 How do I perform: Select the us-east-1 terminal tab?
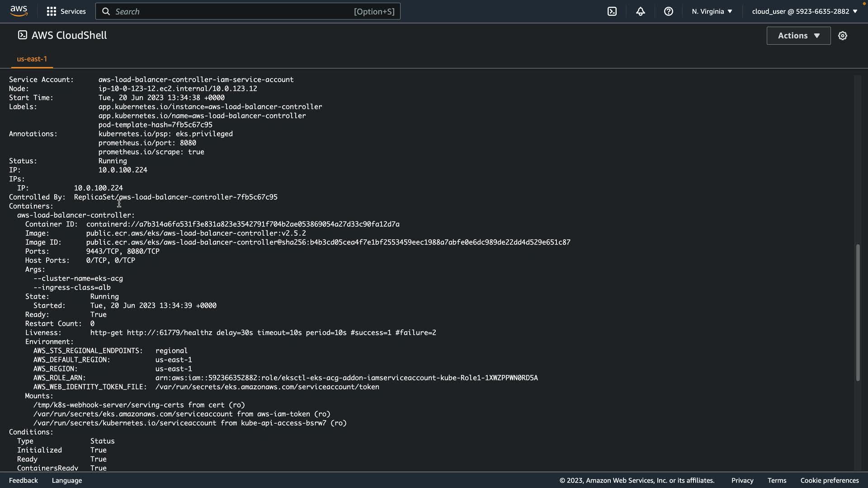(x=32, y=59)
